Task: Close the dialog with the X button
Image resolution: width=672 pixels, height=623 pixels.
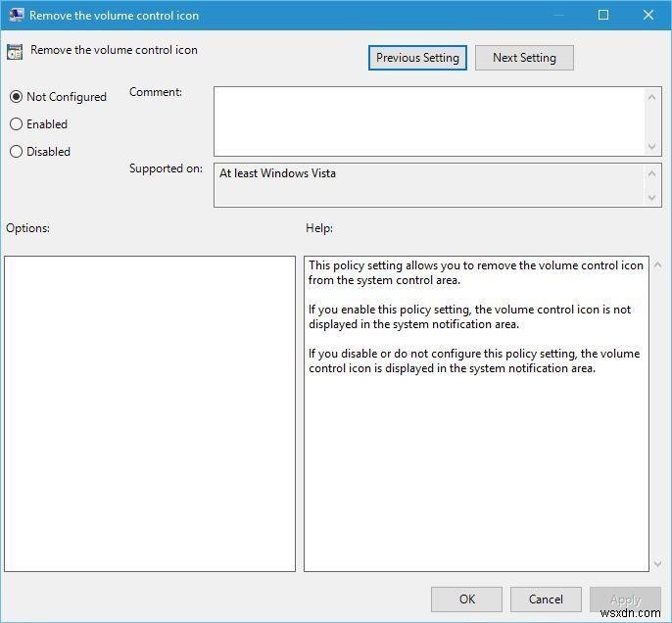Action: 648,15
